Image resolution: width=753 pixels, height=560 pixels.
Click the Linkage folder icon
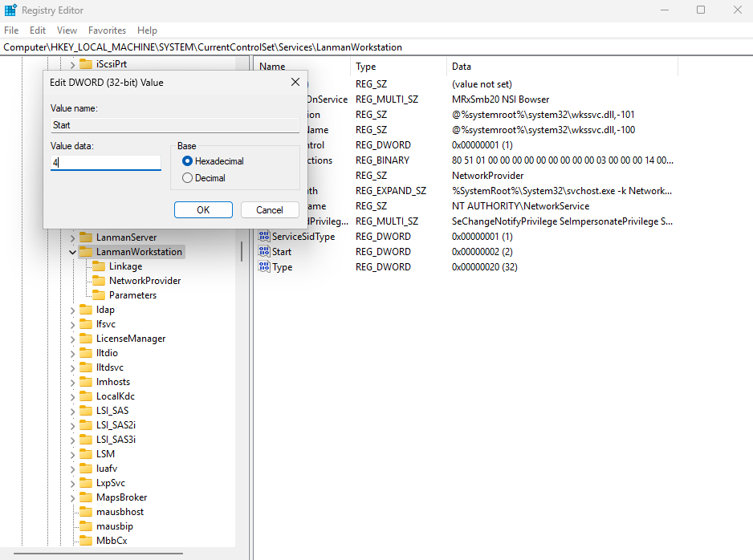99,266
